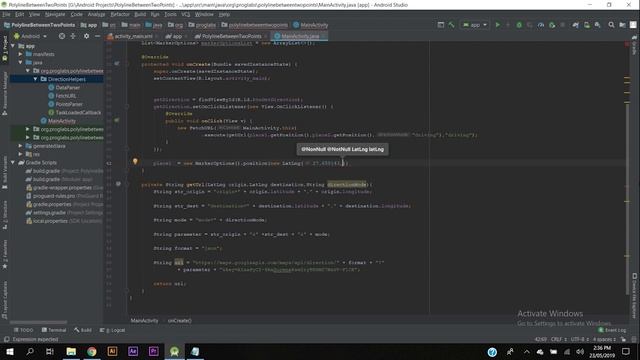This screenshot has width=640, height=360.
Task: Open DataParser class in project tree
Action: [64, 87]
